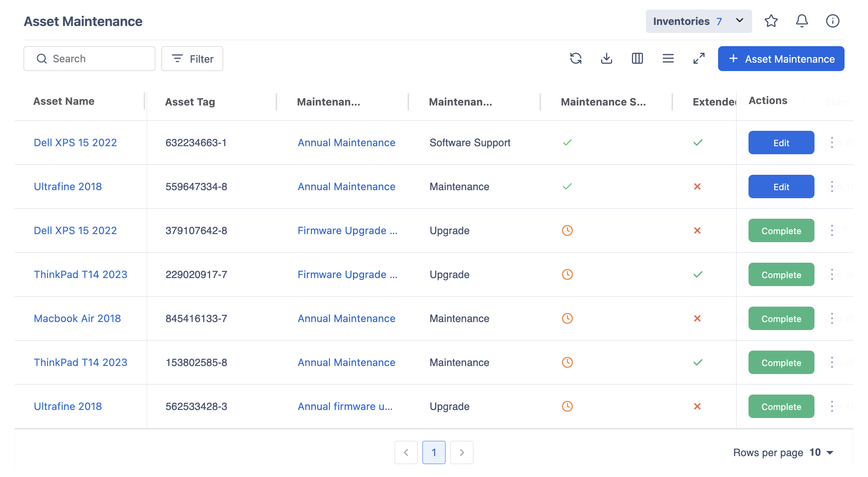Image resolution: width=868 pixels, height=477 pixels.
Task: Add new Asset Maintenance
Action: 781,59
